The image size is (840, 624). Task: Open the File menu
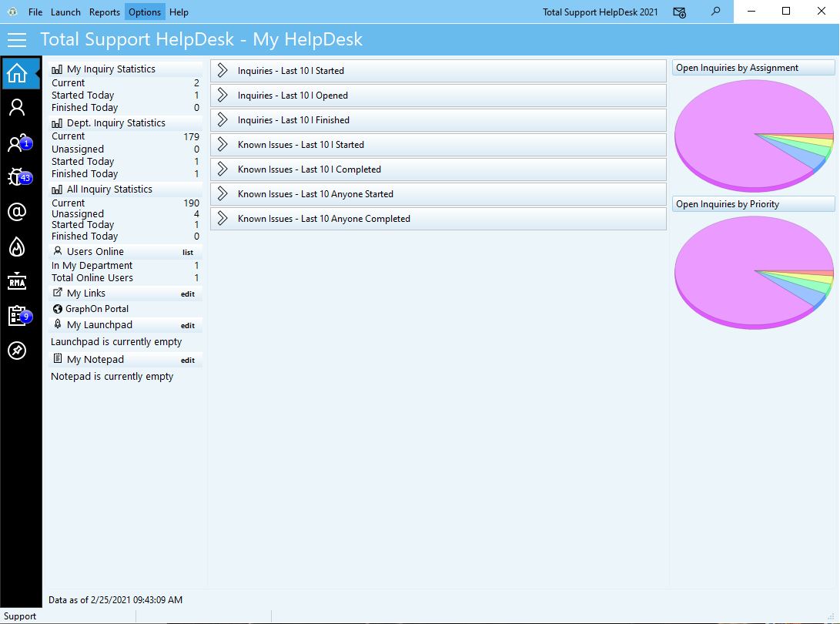[x=35, y=12]
